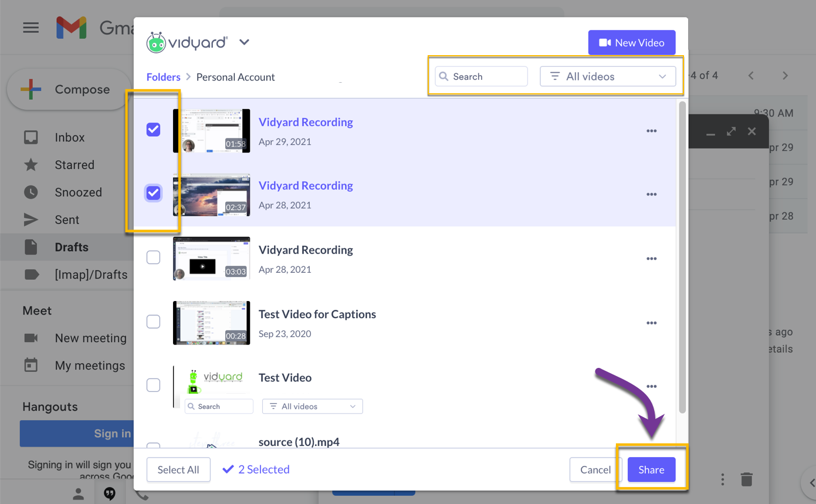Viewport: 816px width, 504px height.
Task: Open more options in Gmail compose window
Action: pos(723,479)
